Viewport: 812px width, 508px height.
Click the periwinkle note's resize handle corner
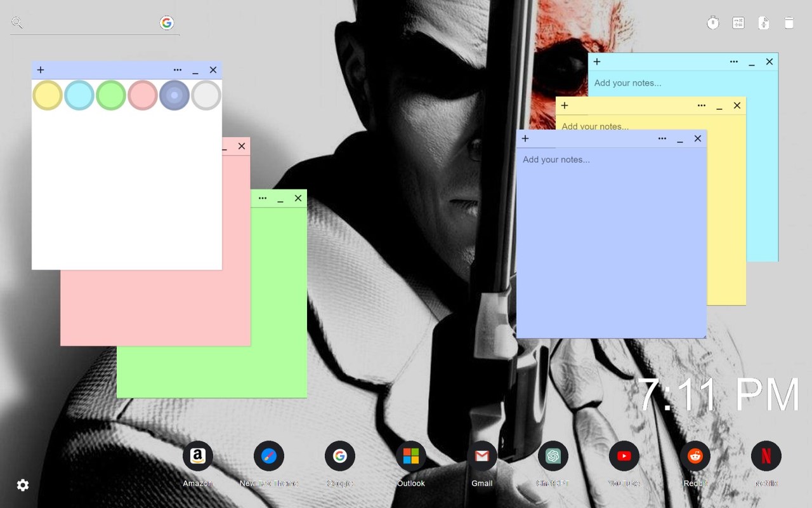coord(704,335)
